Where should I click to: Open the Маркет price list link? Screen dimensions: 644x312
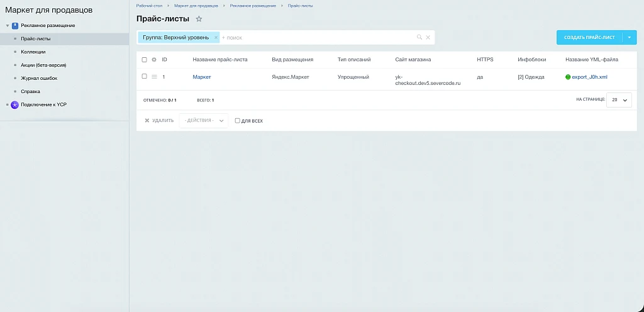coord(202,77)
